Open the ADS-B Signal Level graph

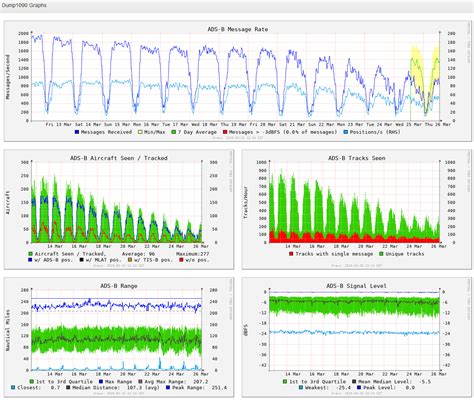[x=357, y=337]
